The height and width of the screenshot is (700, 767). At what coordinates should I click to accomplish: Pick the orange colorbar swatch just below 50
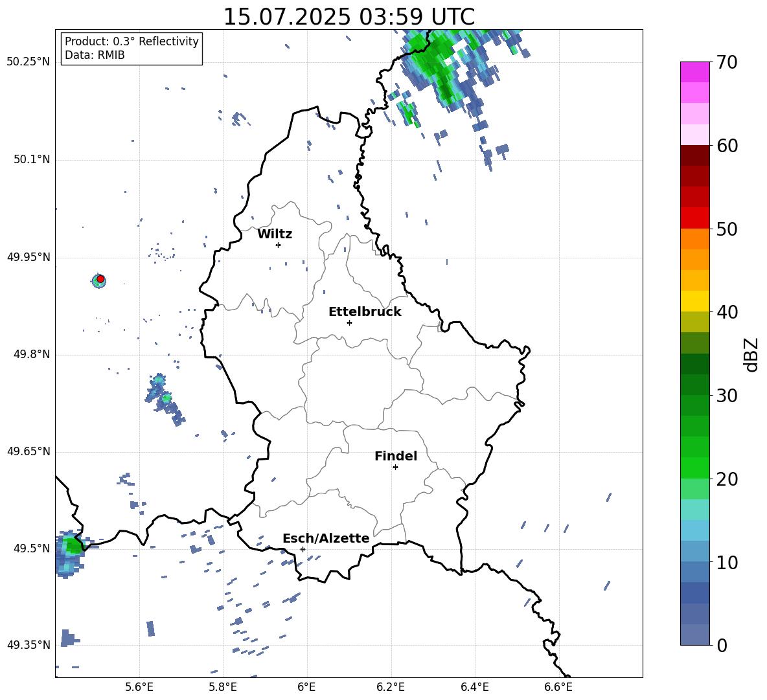[694, 238]
